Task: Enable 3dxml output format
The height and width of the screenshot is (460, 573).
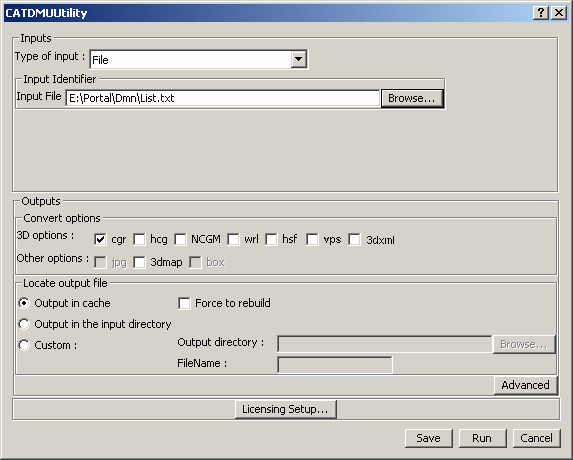Action: [354, 240]
